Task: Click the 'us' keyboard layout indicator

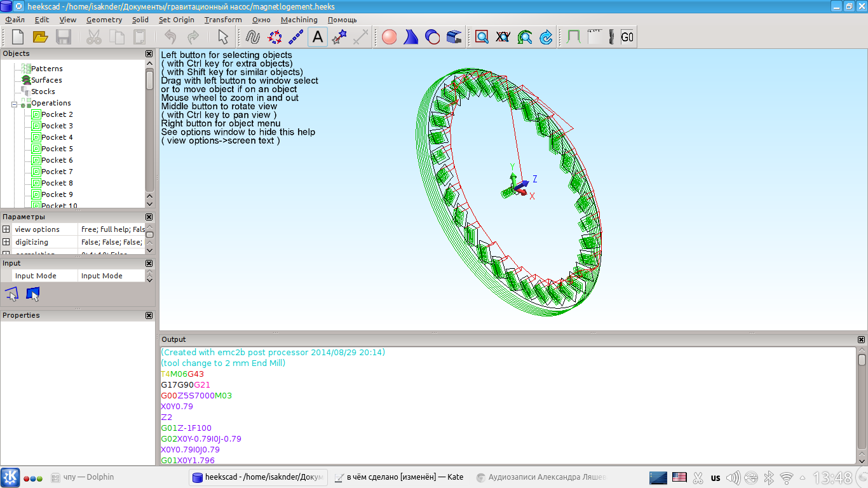Action: [x=715, y=477]
